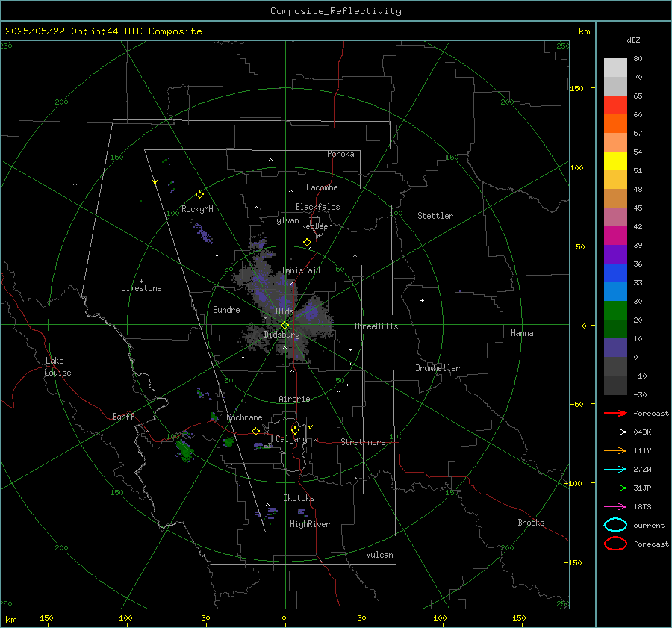Click the dBZ legend heading

tap(633, 40)
